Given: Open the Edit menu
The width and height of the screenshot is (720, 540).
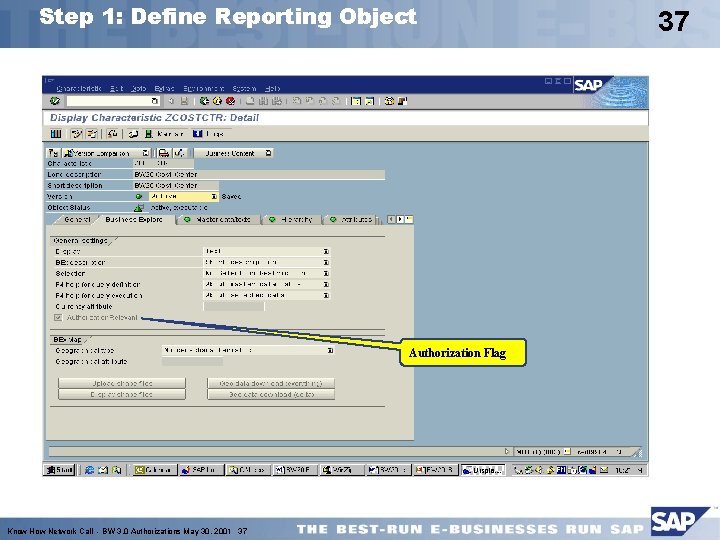Looking at the screenshot, I should pos(117,89).
